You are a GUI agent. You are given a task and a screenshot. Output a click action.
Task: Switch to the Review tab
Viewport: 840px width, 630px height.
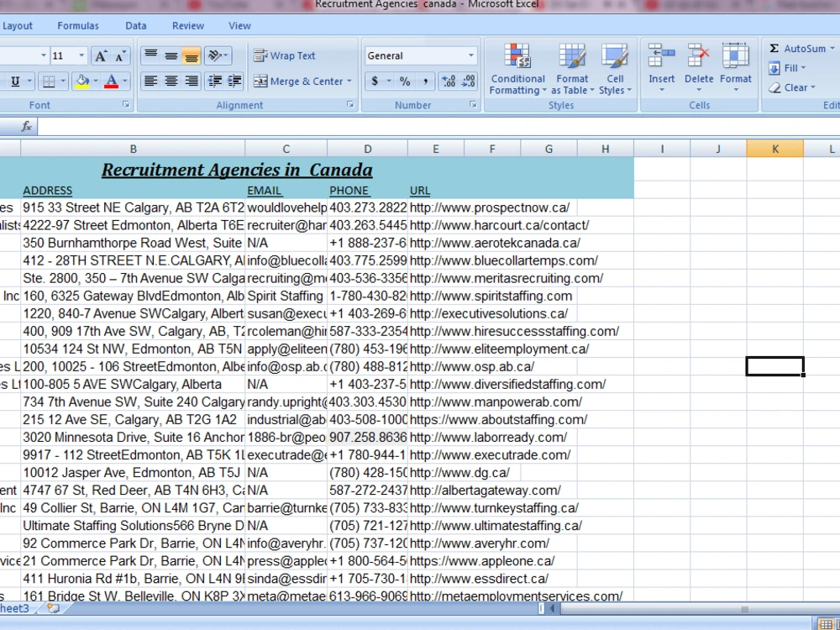188,26
